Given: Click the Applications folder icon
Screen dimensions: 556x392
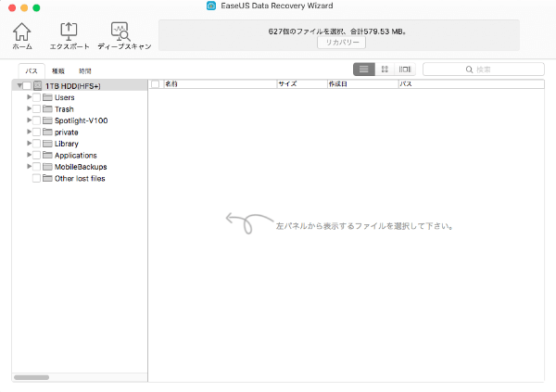Looking at the screenshot, I should click(x=47, y=155).
